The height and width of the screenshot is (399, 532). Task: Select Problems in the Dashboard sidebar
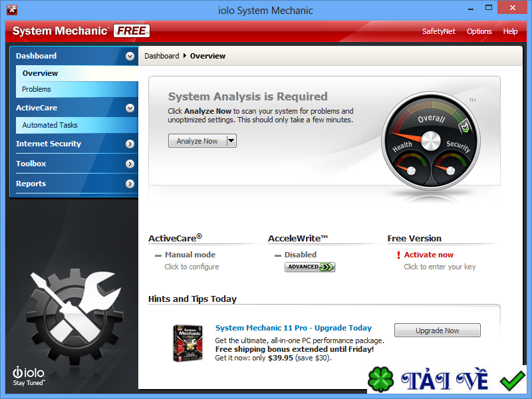tap(37, 89)
